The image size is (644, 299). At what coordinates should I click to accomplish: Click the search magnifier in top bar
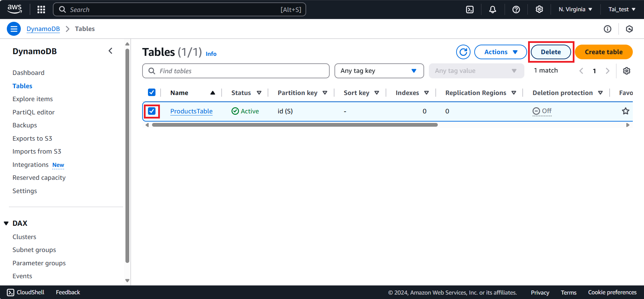point(62,10)
